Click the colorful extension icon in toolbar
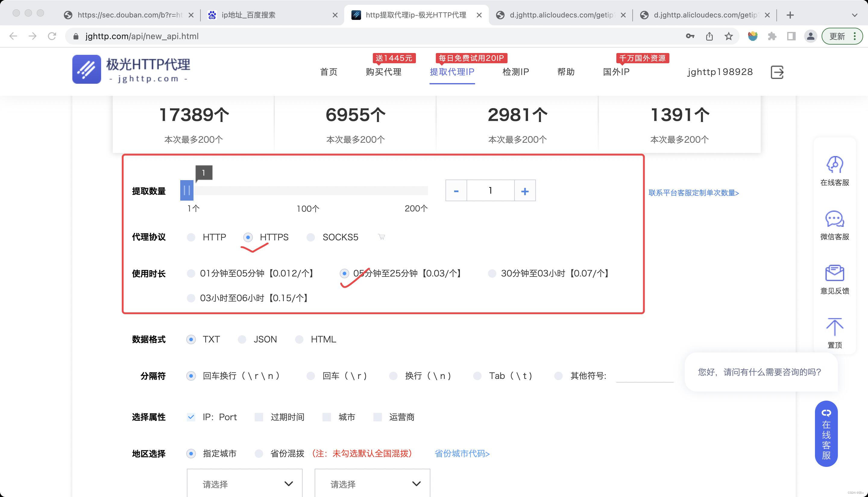This screenshot has width=868, height=497. pos(753,36)
